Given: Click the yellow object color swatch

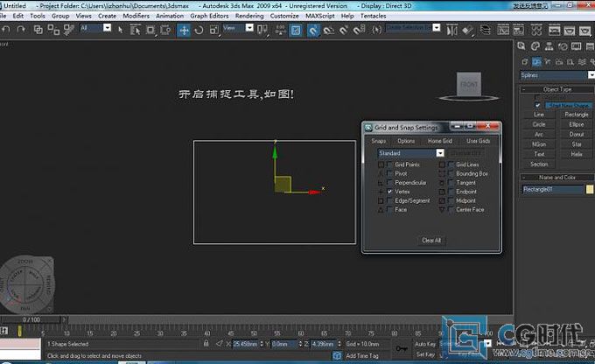Looking at the screenshot, I should coord(589,189).
